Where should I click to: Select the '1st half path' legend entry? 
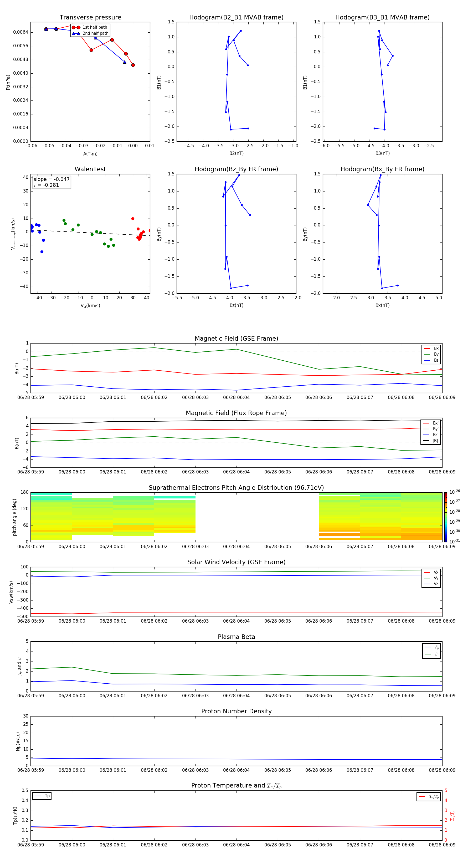coord(90,27)
